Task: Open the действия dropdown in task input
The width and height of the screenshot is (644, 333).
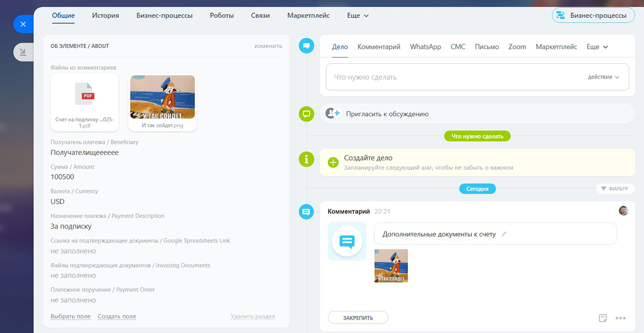Action: click(603, 77)
